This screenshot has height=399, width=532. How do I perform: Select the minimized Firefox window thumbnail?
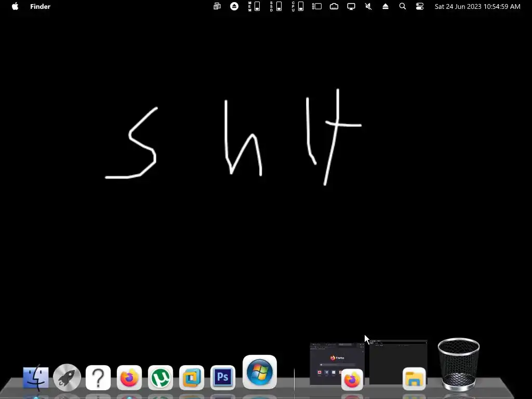[337, 364]
